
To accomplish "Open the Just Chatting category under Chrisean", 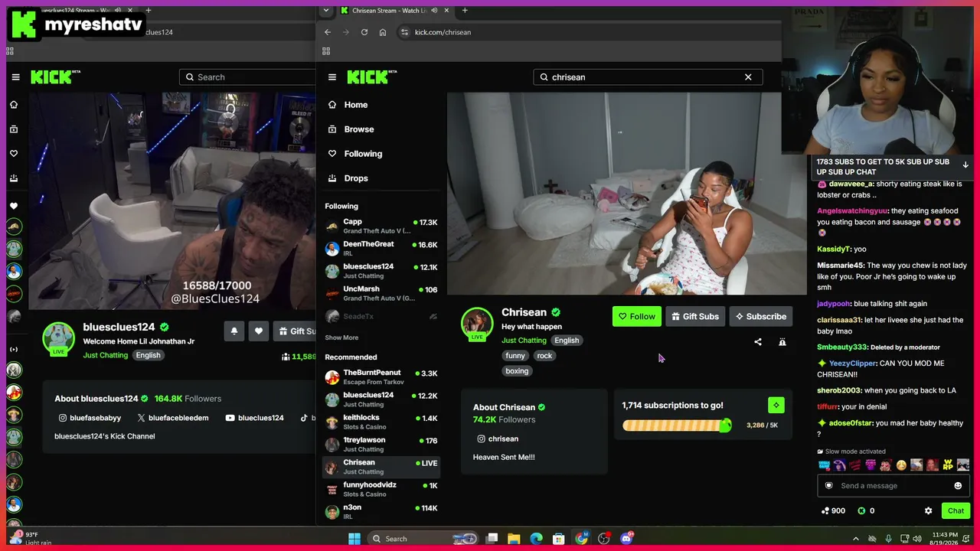I will tap(524, 341).
